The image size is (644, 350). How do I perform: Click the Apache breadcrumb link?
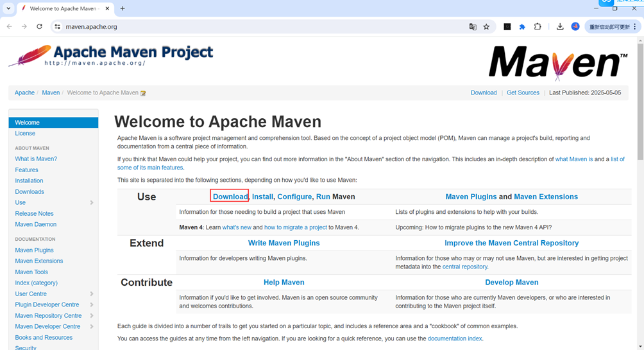coord(24,92)
